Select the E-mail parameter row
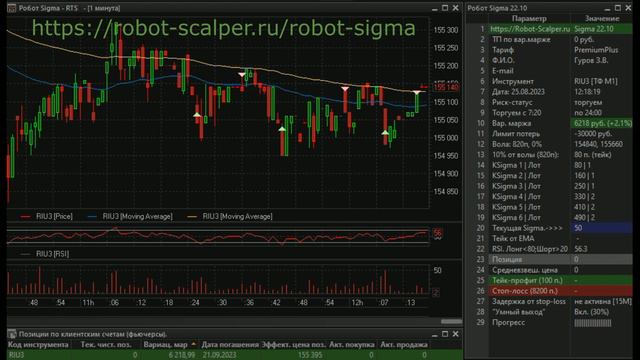The width and height of the screenshot is (640, 360). [x=549, y=71]
